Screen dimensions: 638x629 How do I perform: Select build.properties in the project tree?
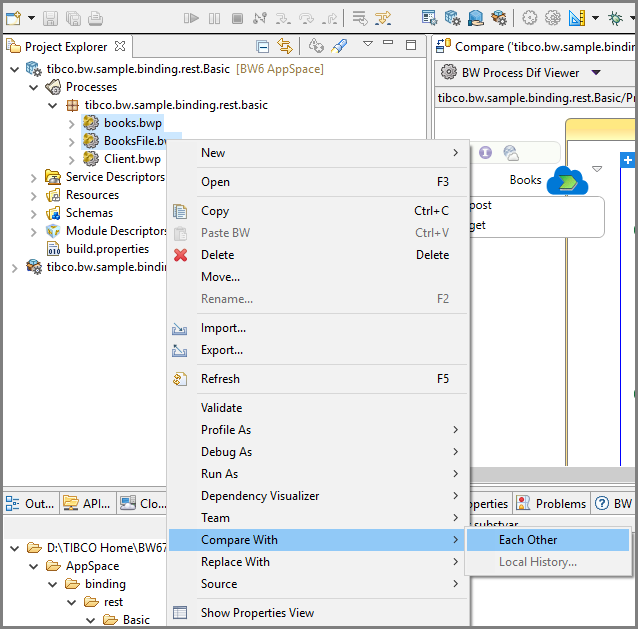(107, 249)
